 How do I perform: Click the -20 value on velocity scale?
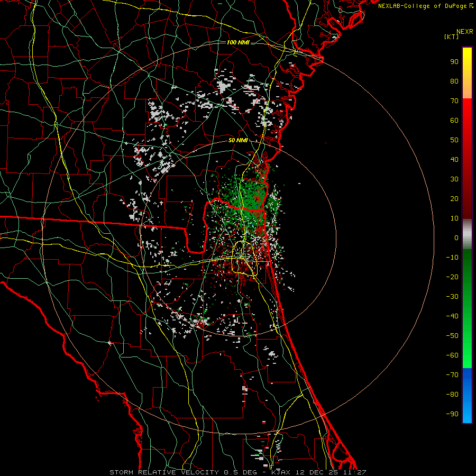coord(452,277)
